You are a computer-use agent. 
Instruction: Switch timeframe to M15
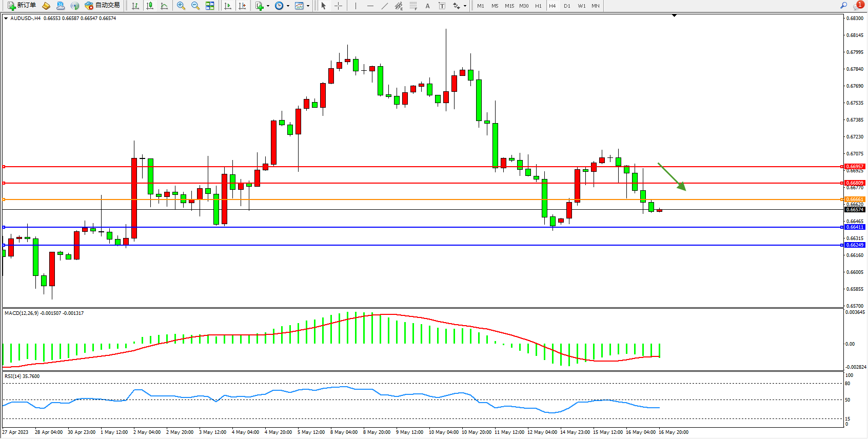[x=509, y=6]
